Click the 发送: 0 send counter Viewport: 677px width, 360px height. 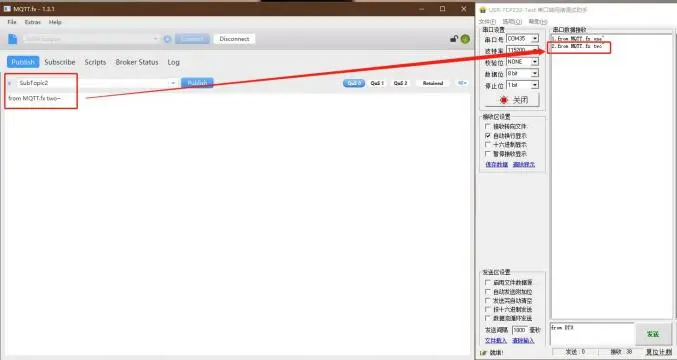(575, 352)
